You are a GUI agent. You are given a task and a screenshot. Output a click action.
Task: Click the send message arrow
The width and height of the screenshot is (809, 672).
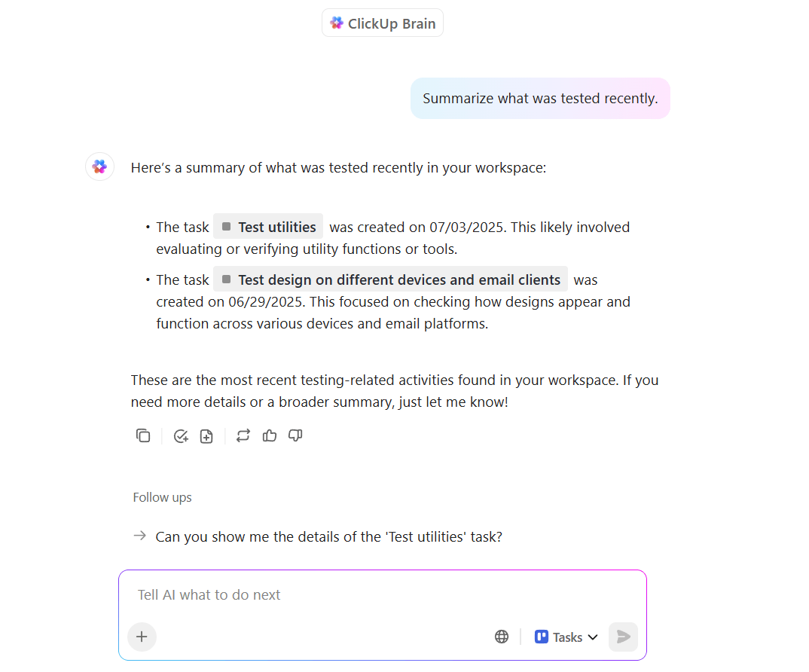click(x=623, y=637)
